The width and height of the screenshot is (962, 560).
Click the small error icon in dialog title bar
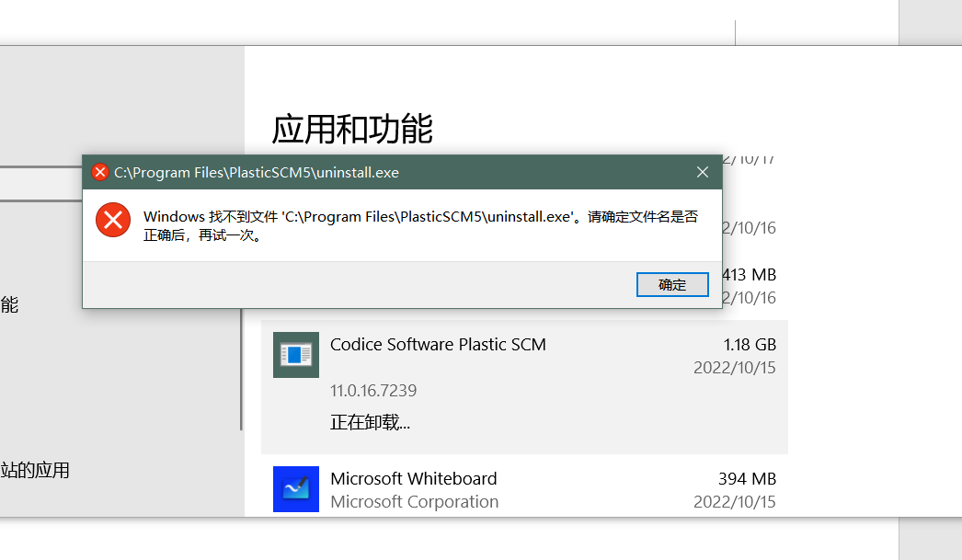tap(100, 172)
